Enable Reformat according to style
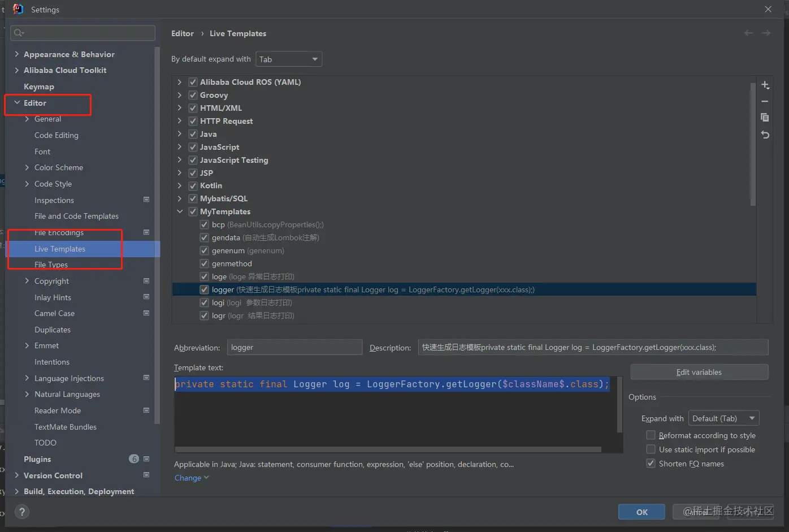789x532 pixels. point(651,435)
